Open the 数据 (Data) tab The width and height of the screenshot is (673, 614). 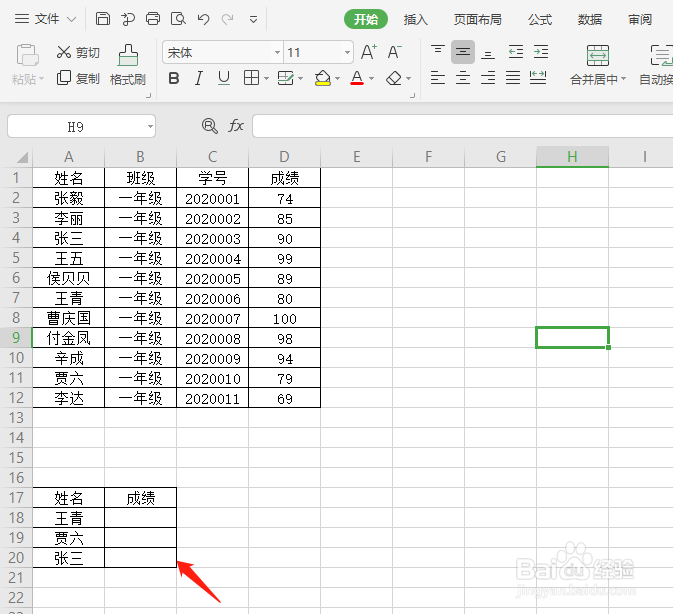pos(590,19)
